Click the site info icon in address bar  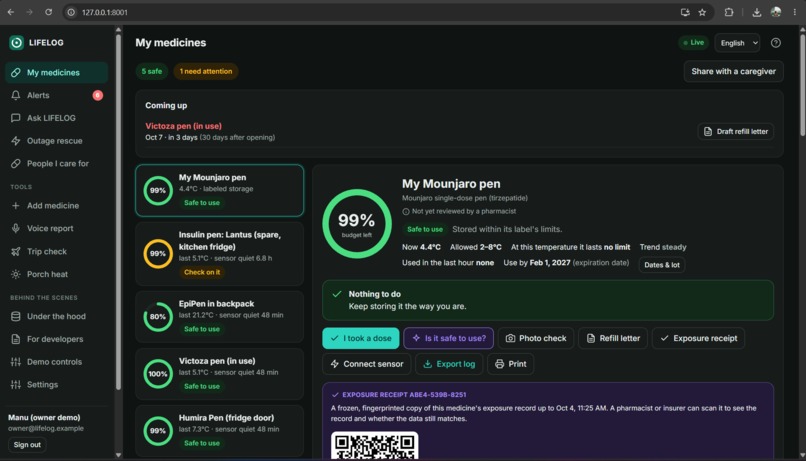click(x=71, y=12)
